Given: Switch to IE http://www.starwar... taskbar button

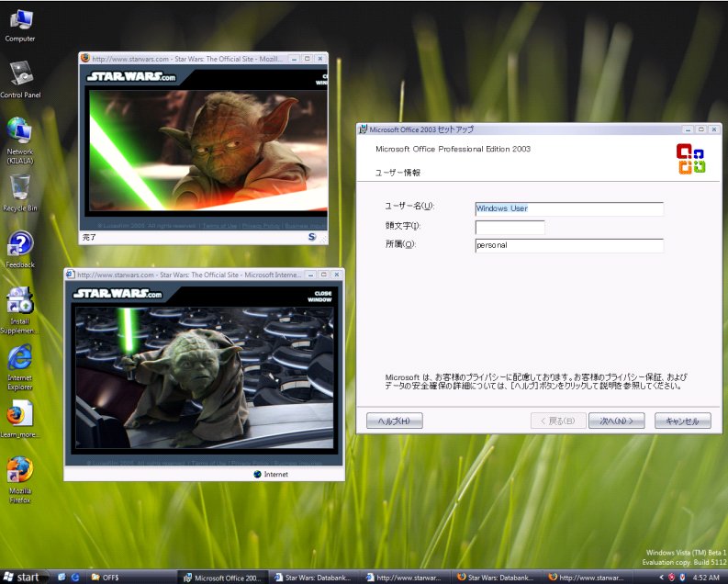Looking at the screenshot, I should pyautogui.click(x=406, y=577).
